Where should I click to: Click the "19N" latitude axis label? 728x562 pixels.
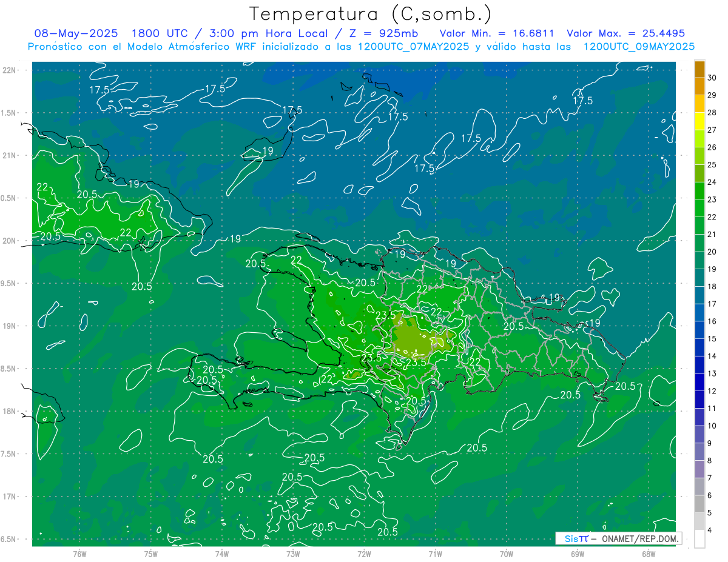9,326
